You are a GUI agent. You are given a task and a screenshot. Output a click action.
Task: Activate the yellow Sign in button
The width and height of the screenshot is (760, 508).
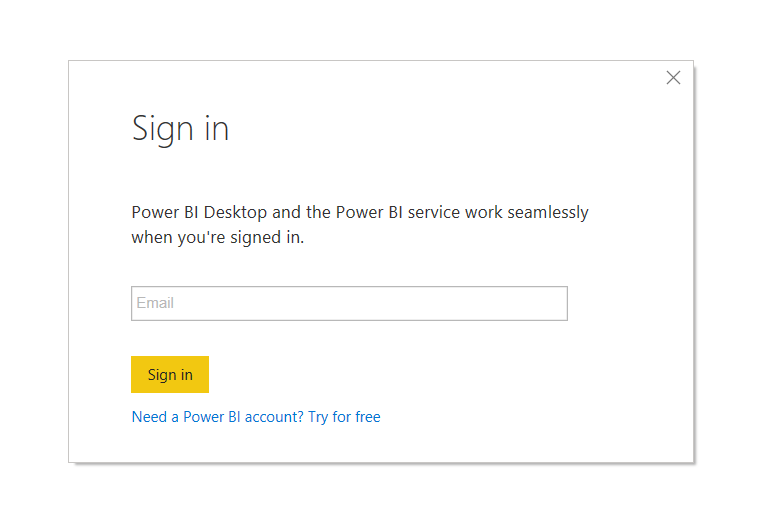pyautogui.click(x=170, y=374)
